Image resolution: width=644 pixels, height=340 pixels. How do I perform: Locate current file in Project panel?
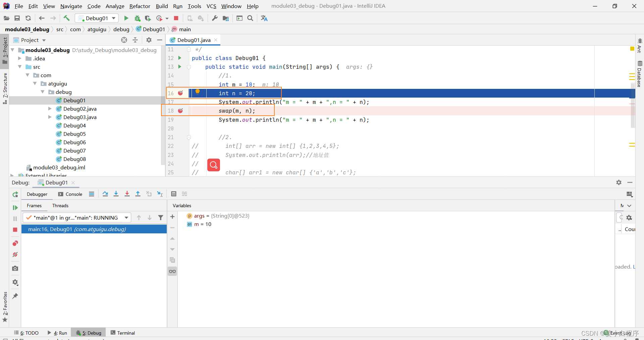[124, 40]
